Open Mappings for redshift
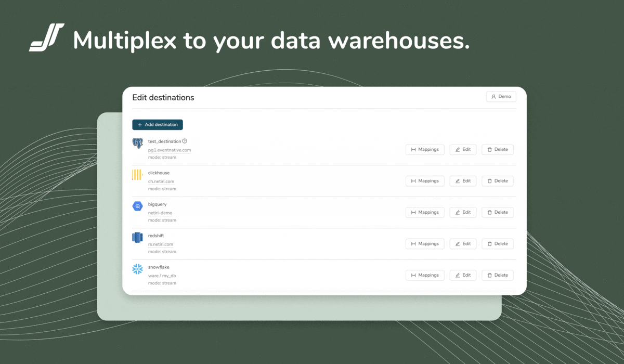The height and width of the screenshot is (364, 624). coord(425,243)
